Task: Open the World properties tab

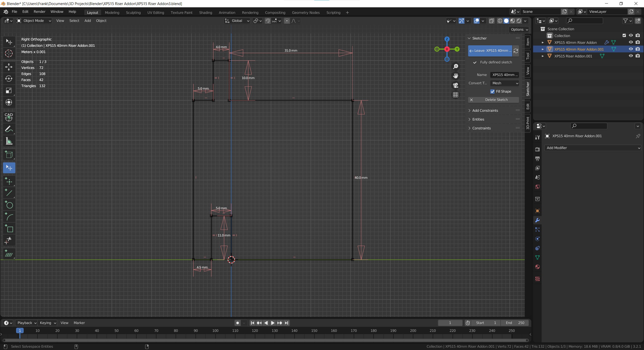Action: 537,187
